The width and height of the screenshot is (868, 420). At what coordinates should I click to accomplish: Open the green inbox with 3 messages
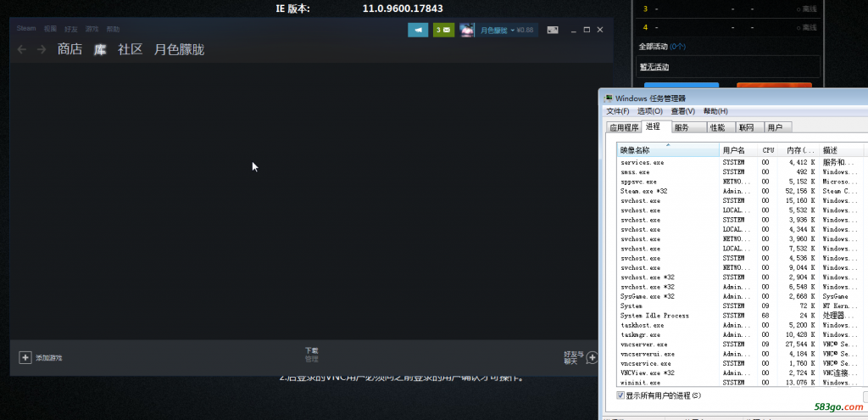(443, 30)
